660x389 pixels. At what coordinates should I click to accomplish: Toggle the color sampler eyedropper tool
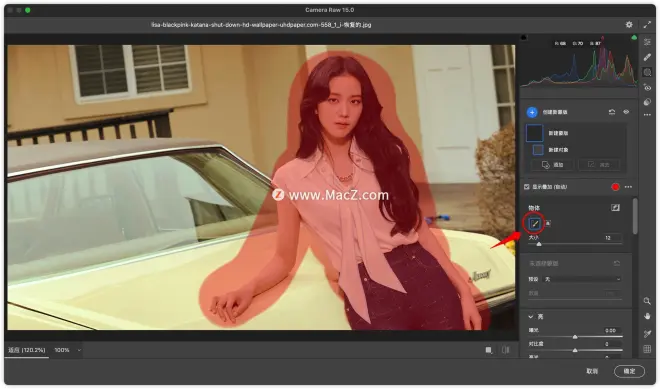click(647, 334)
